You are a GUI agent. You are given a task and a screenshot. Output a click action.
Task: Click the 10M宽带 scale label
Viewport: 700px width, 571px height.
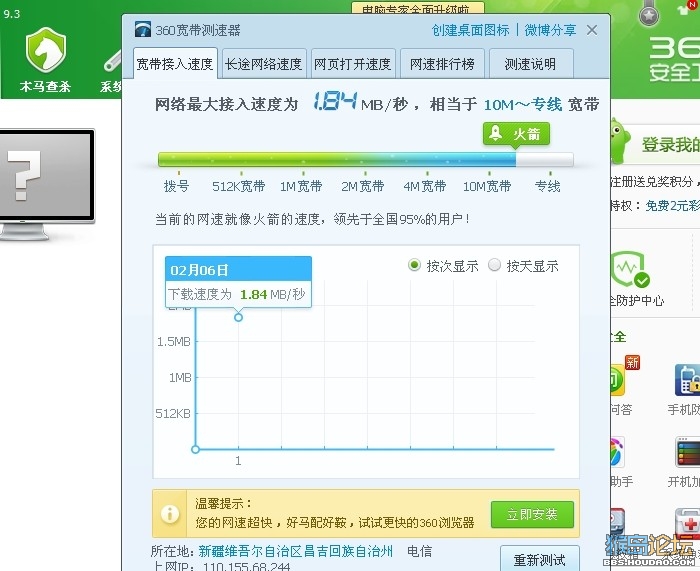(x=487, y=186)
